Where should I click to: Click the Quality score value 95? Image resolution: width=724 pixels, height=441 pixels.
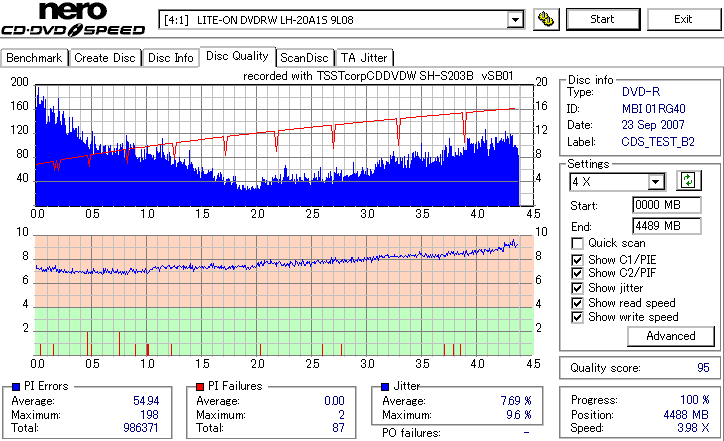(703, 368)
